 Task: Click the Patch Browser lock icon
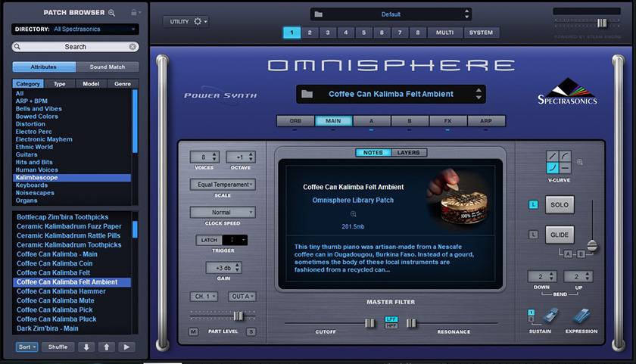134,13
